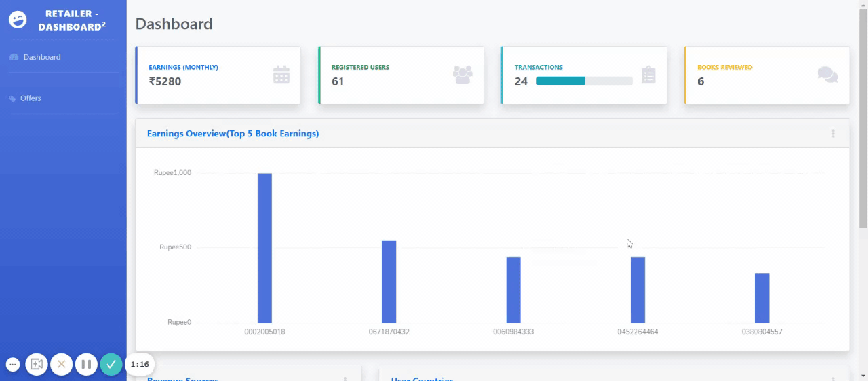
Task: Click the bar for book 0671870432
Action: point(389,281)
